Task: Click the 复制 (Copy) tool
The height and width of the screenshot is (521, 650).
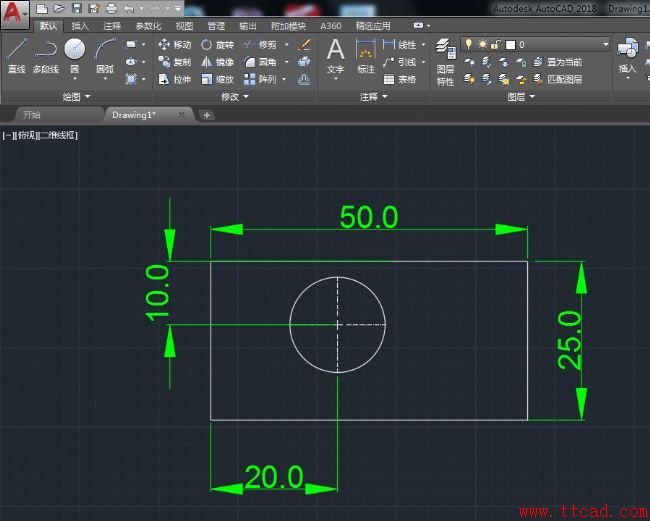Action: 175,62
